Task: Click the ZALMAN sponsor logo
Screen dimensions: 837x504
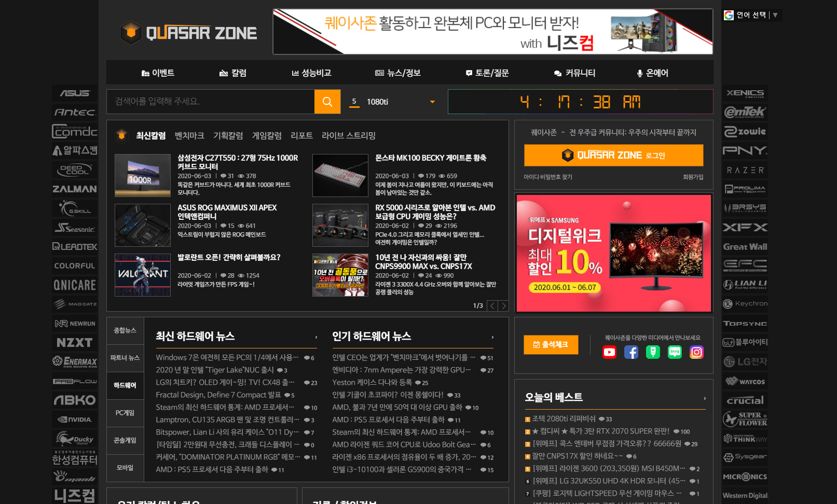Action: (75, 189)
